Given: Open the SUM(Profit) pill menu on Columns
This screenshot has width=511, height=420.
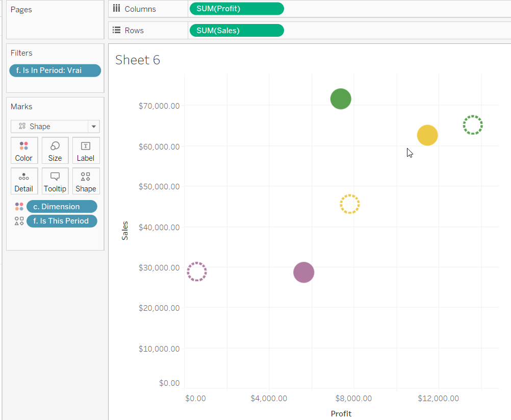Looking at the screenshot, I should pyautogui.click(x=236, y=8).
